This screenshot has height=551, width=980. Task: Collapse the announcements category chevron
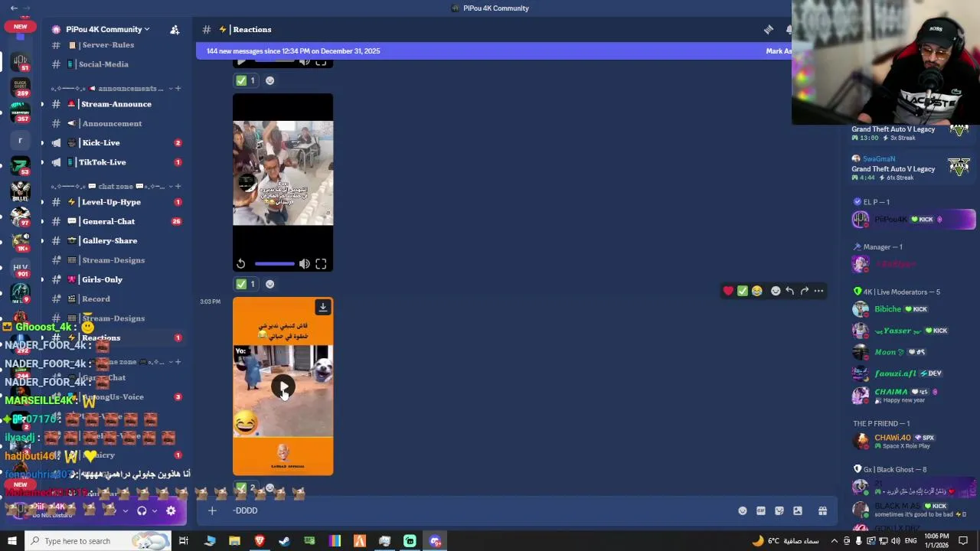pos(170,88)
